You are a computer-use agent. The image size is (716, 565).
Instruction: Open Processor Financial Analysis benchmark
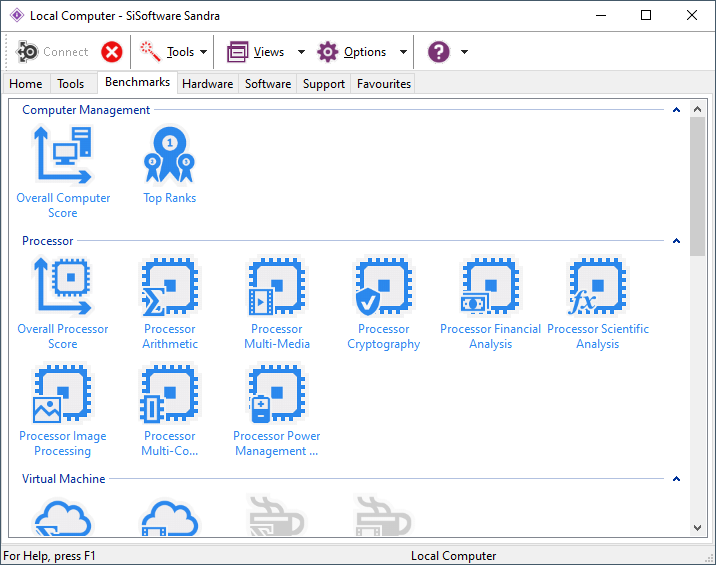(x=490, y=303)
